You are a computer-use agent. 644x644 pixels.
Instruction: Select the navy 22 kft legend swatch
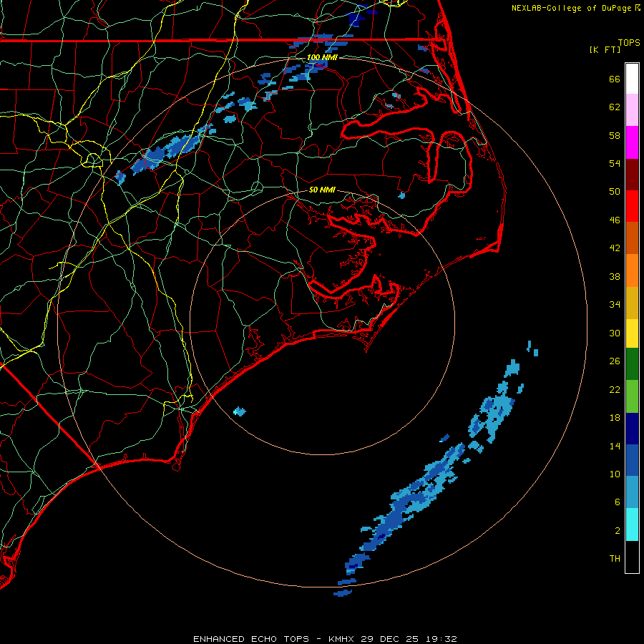(x=632, y=429)
